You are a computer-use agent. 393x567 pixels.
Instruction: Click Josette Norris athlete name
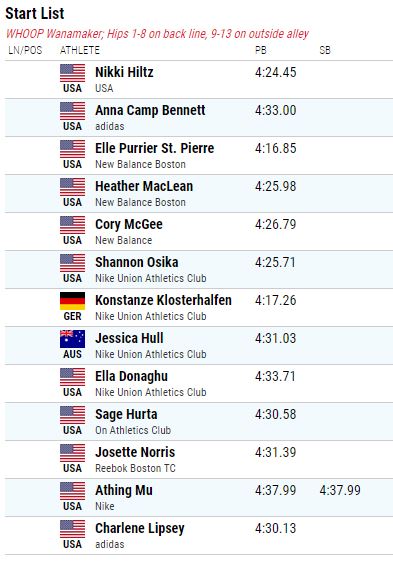pyautogui.click(x=135, y=452)
